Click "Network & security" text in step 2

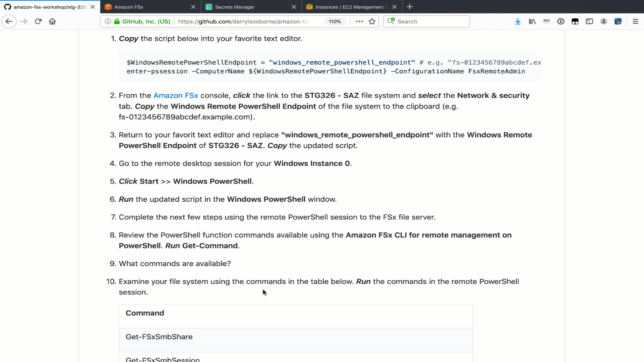click(493, 95)
